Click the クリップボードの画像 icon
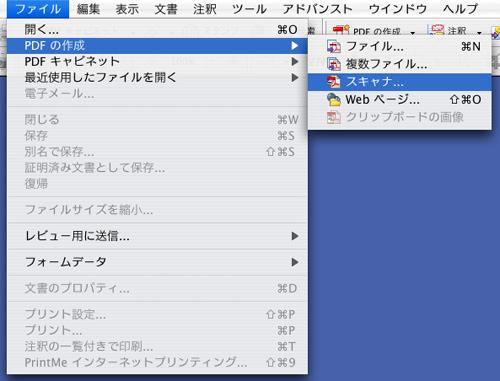This screenshot has height=381, width=500. point(334,117)
